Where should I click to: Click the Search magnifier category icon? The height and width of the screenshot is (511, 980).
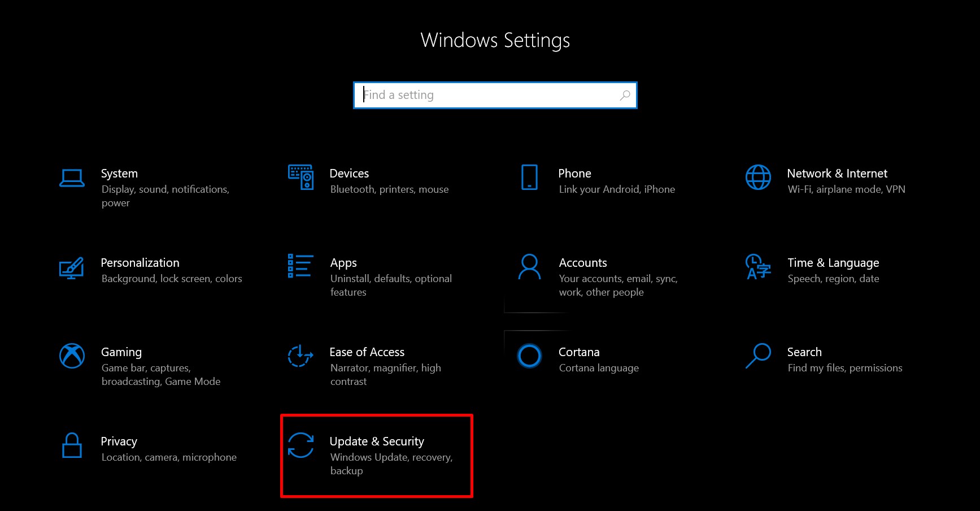click(x=758, y=356)
